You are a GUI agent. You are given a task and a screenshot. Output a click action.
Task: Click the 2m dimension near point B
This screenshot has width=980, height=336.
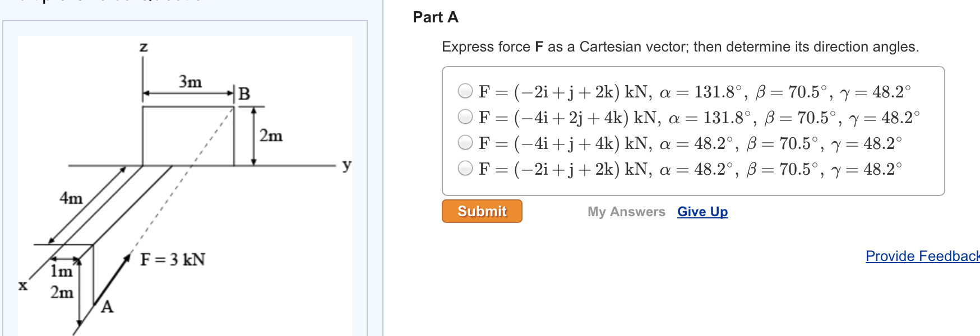pos(271,135)
